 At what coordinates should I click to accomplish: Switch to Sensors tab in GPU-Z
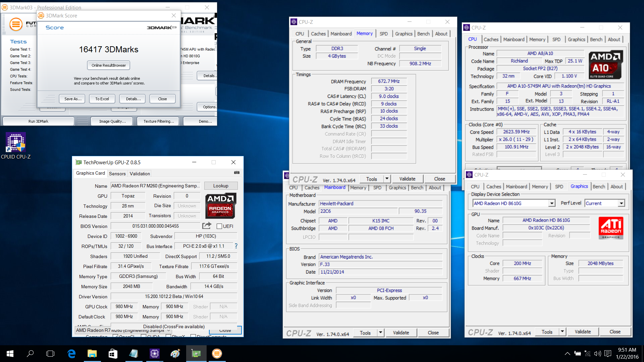point(117,173)
